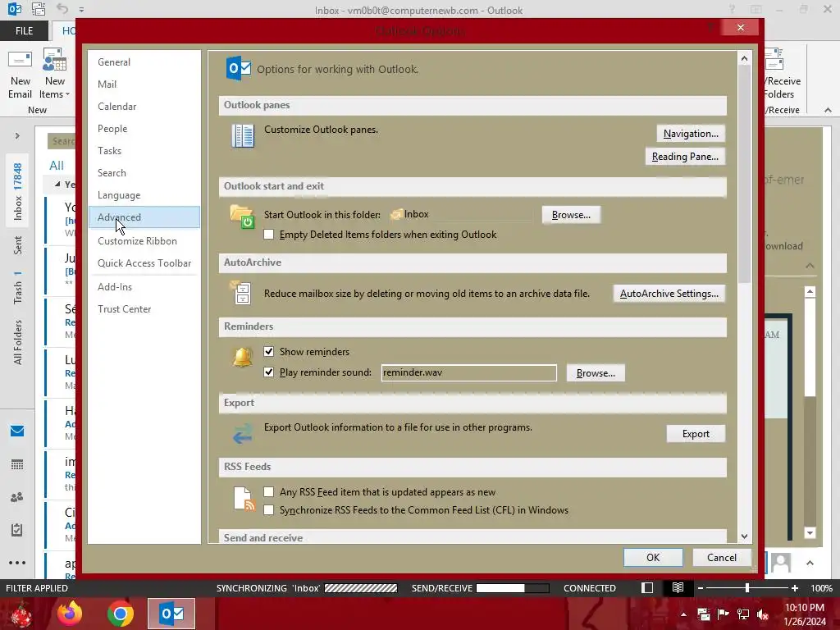Click the Outlook panes book icon
This screenshot has width=840, height=630.
[243, 135]
